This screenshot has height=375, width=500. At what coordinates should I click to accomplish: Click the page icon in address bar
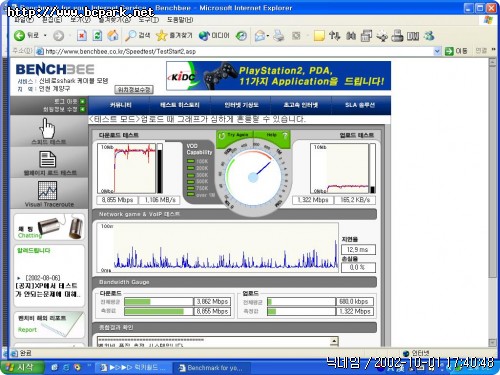[40, 51]
